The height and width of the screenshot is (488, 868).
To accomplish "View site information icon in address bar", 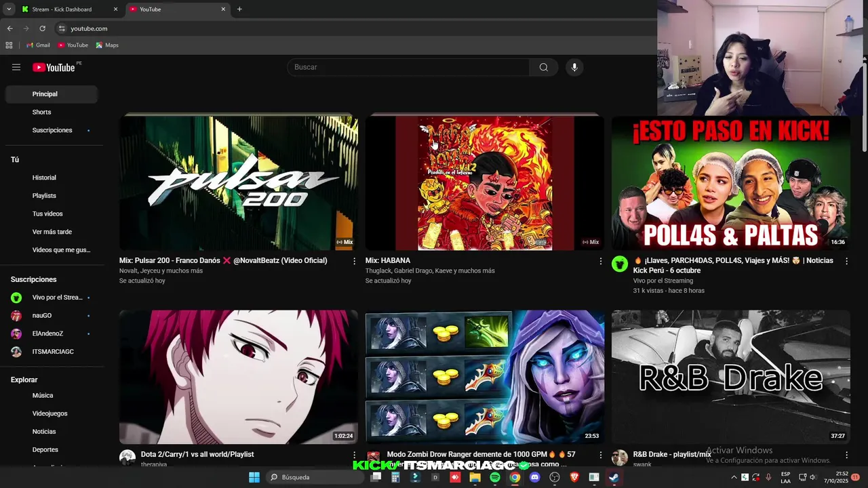I will click(x=62, y=28).
